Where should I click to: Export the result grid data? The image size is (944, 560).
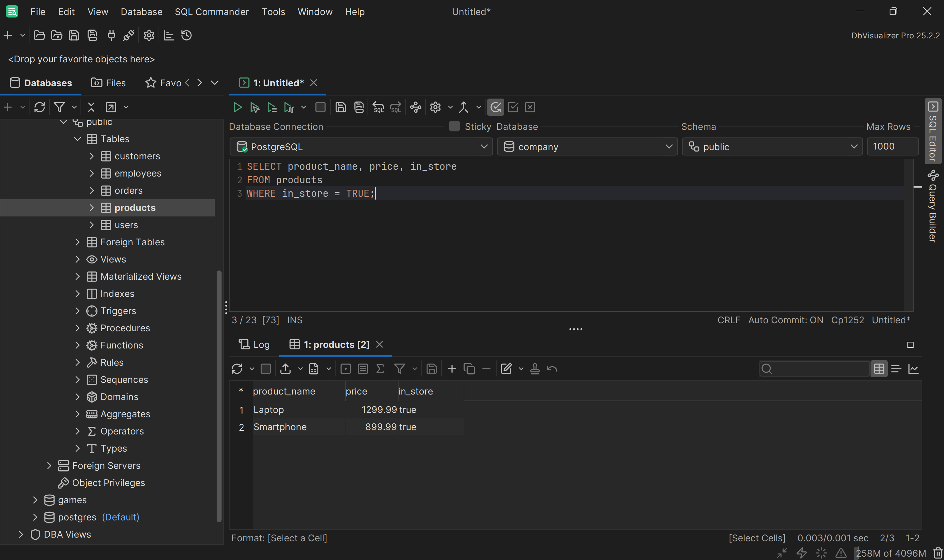[285, 369]
